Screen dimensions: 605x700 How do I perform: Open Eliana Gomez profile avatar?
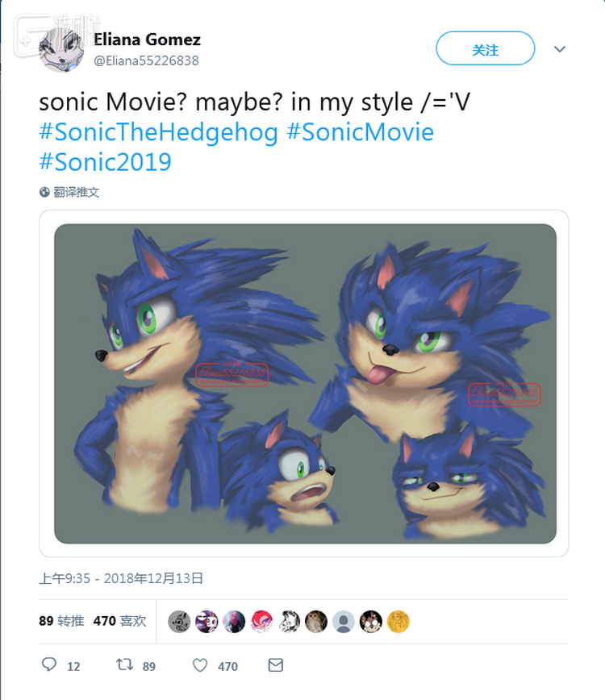click(x=62, y=48)
